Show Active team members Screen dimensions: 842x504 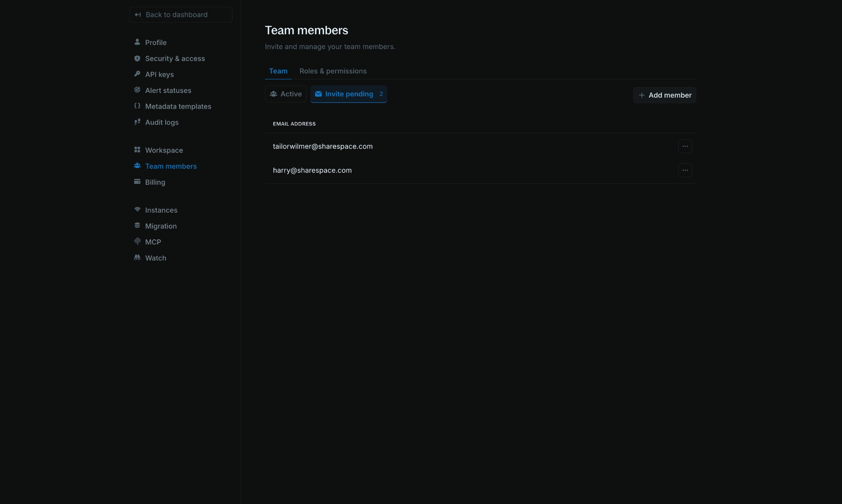[286, 94]
